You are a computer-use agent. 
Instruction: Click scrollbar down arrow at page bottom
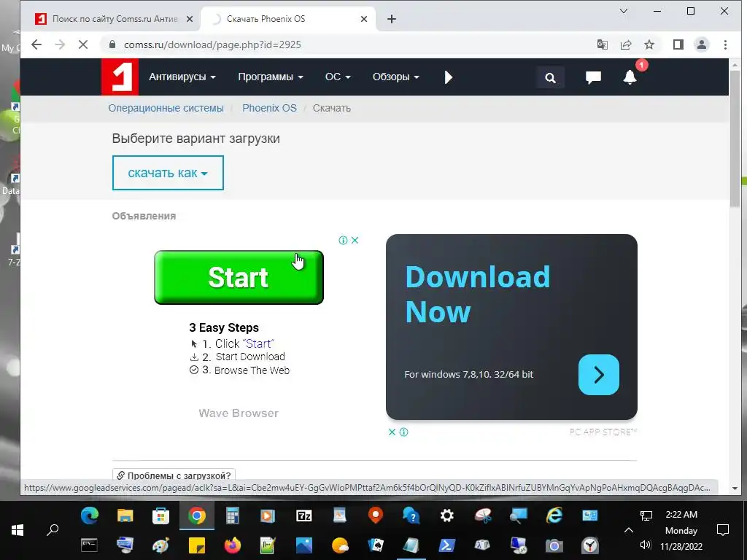tap(735, 489)
